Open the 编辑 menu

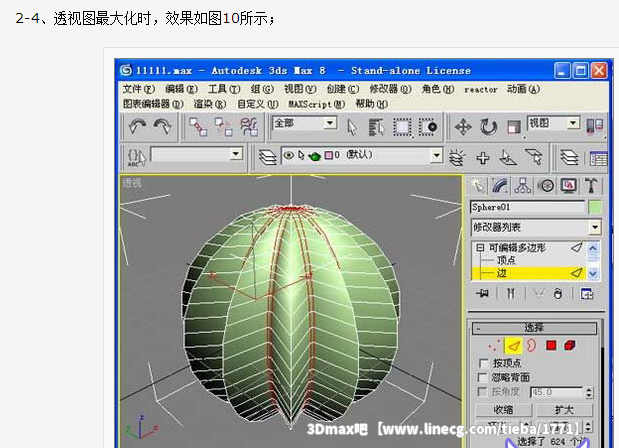click(182, 89)
